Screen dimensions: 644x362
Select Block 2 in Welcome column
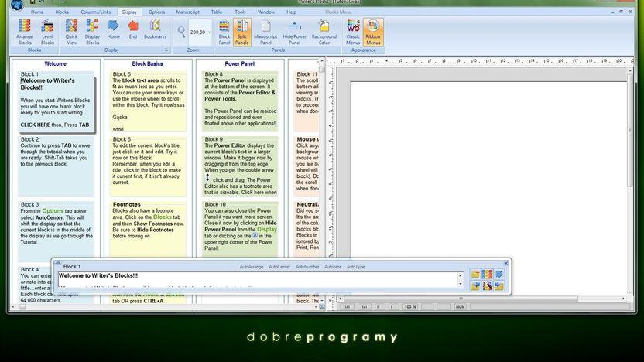coord(56,166)
